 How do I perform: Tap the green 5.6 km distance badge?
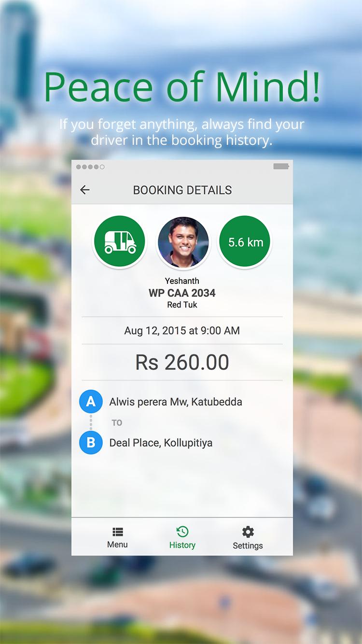tap(246, 242)
